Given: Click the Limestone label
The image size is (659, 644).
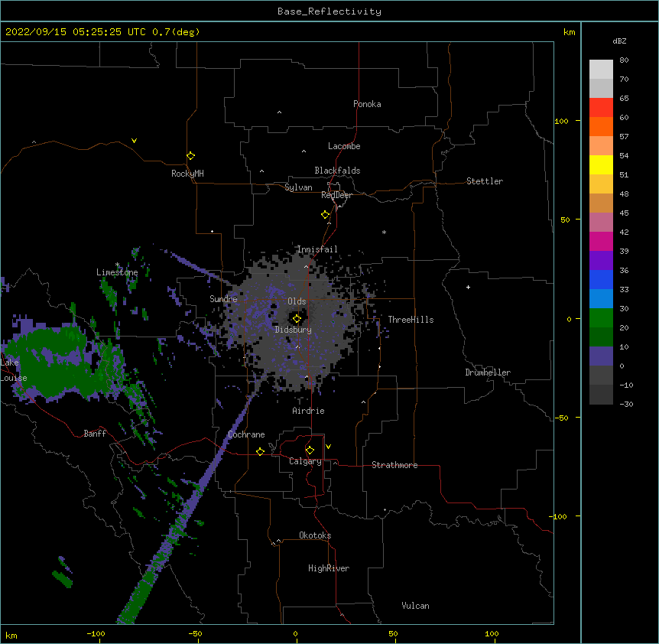Looking at the screenshot, I should click(117, 272).
